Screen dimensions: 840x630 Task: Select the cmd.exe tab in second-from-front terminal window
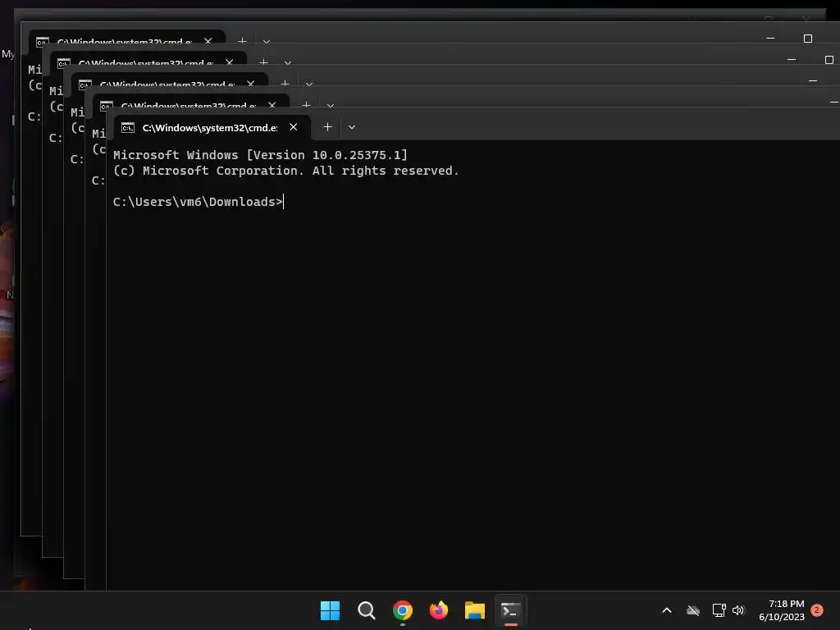tap(188, 105)
